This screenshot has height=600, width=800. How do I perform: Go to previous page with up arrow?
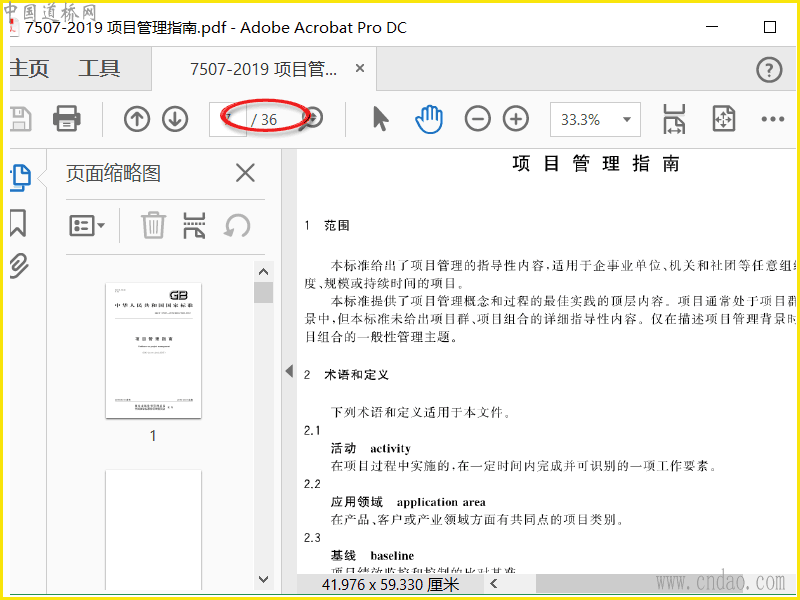point(137,119)
